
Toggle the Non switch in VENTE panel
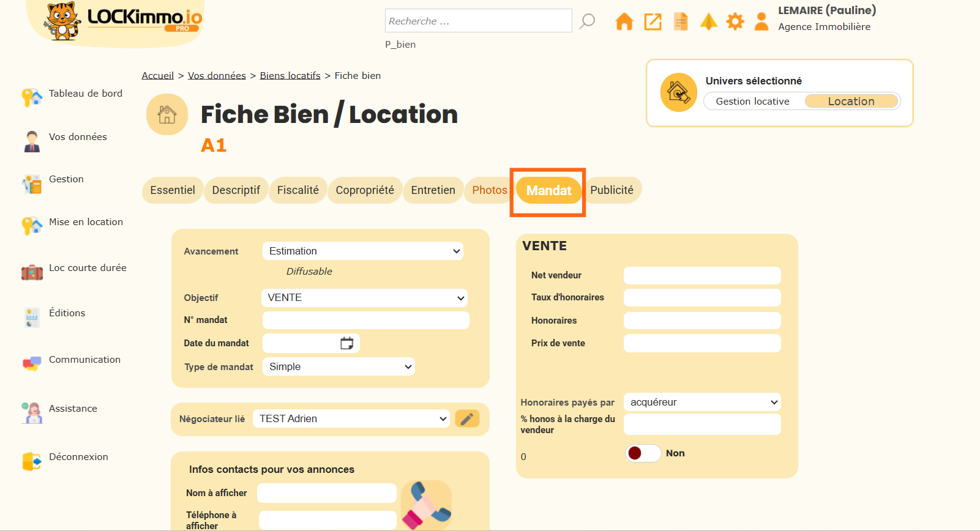(642, 453)
